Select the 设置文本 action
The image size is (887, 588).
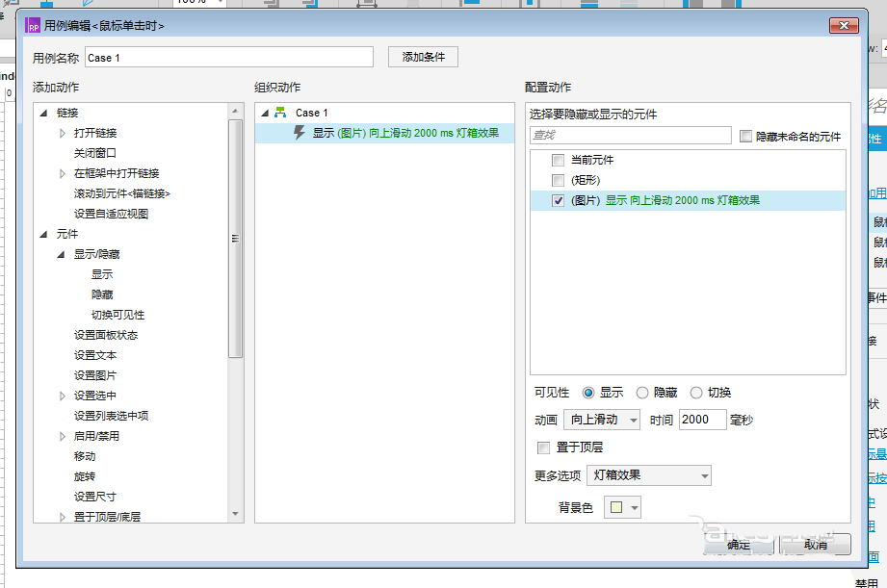coord(95,356)
